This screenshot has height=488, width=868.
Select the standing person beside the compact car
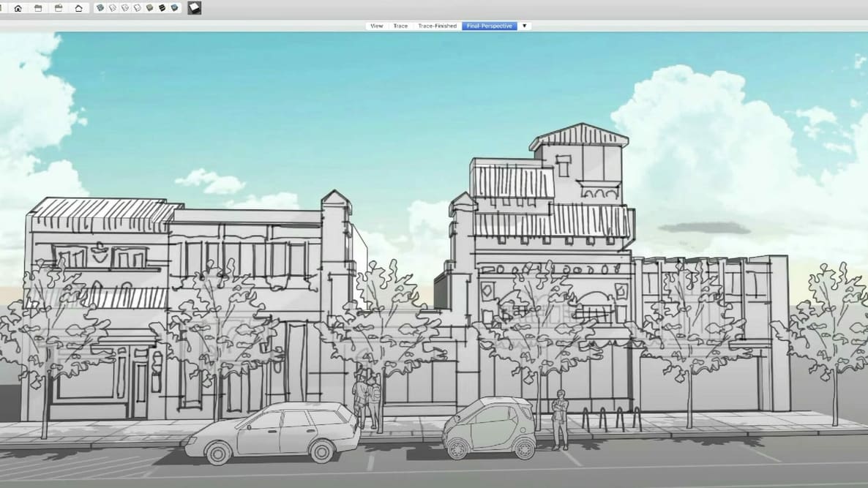click(x=560, y=419)
